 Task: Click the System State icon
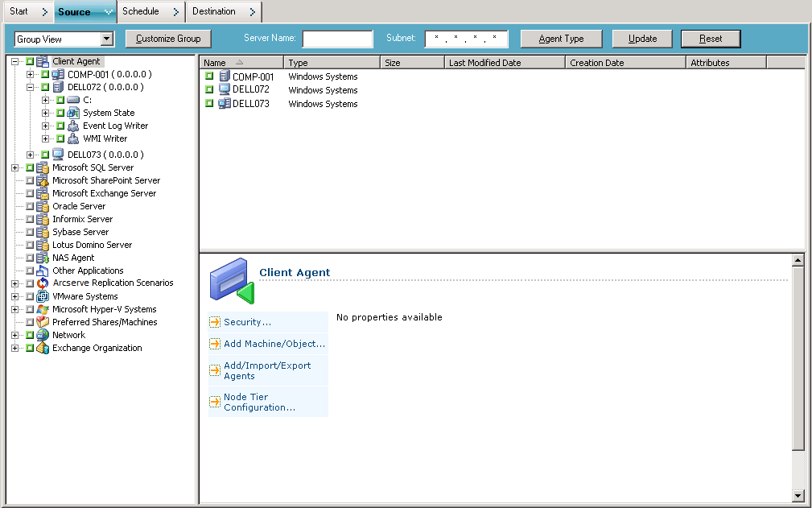point(73,113)
